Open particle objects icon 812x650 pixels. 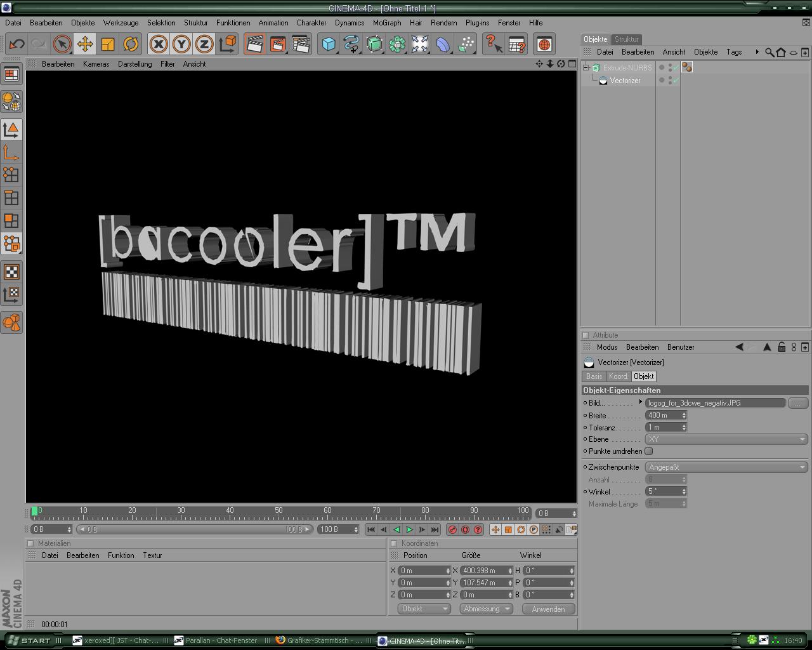[466, 44]
